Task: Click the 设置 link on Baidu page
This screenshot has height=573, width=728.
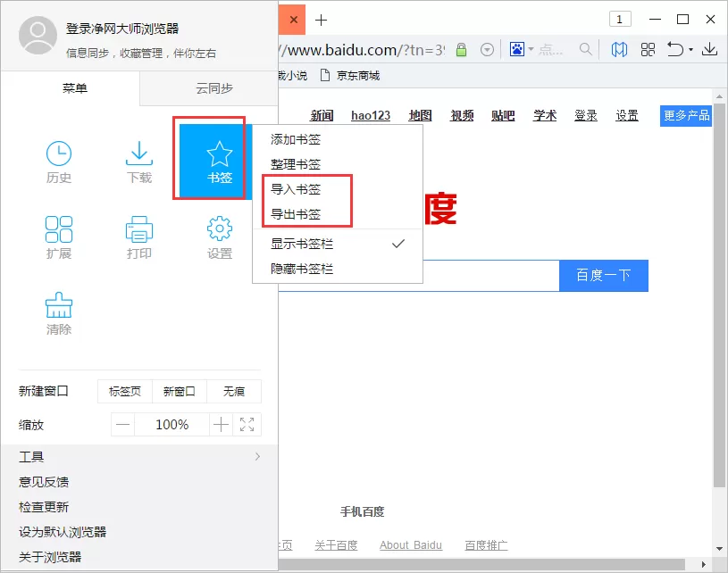Action: click(x=627, y=115)
